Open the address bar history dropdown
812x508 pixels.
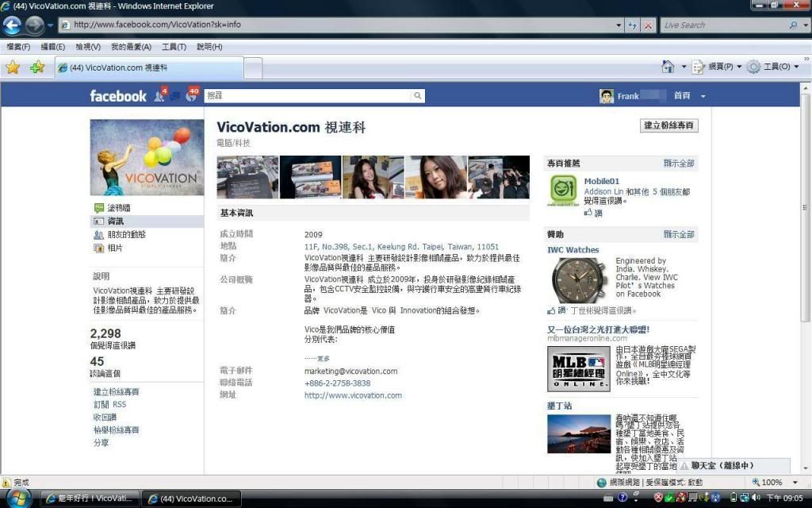(x=619, y=25)
